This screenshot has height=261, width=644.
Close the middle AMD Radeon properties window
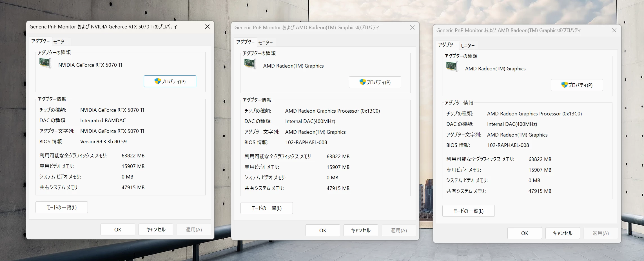click(412, 28)
